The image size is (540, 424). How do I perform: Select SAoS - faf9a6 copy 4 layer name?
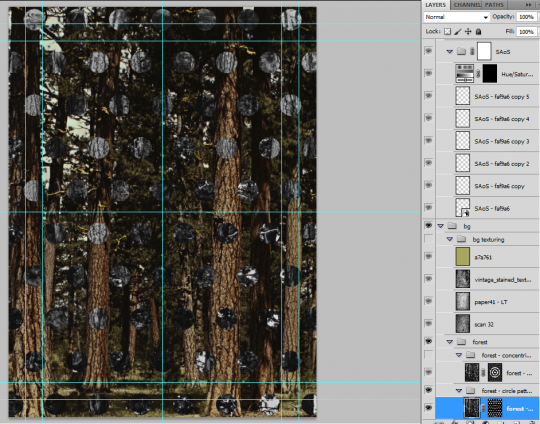502,119
